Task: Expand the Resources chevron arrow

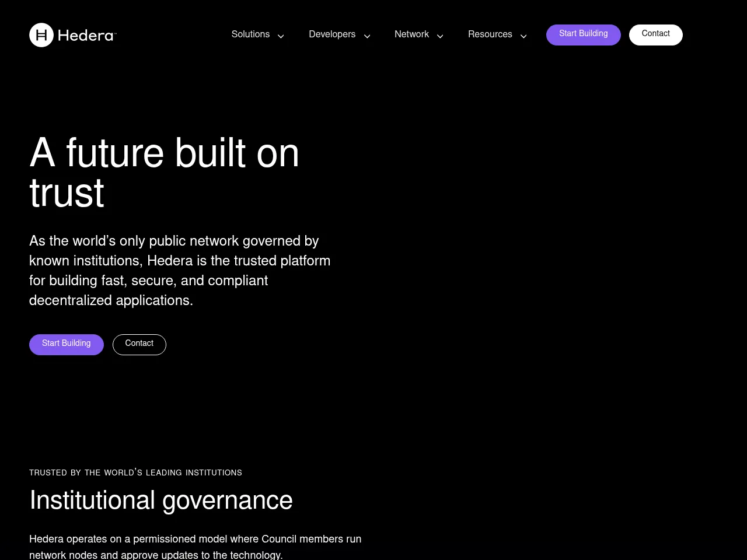Action: [x=523, y=36]
